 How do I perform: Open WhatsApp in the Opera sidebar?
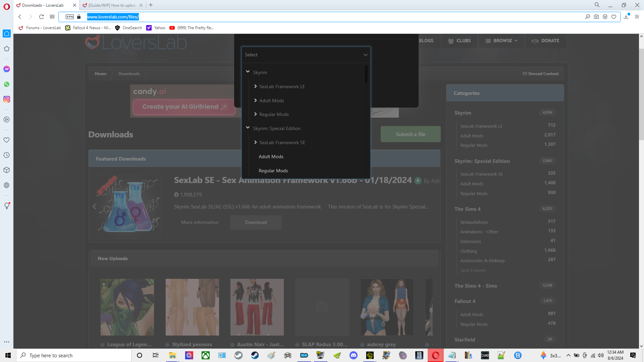[7, 84]
